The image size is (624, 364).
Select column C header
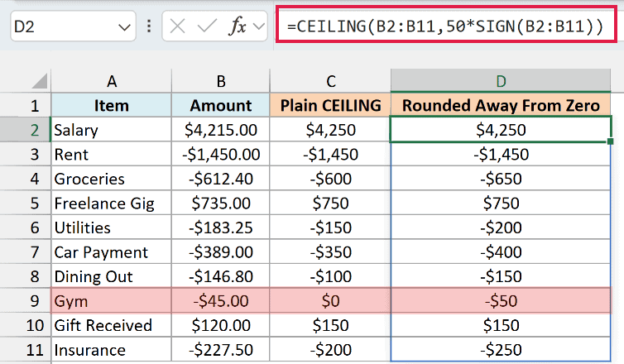point(330,81)
